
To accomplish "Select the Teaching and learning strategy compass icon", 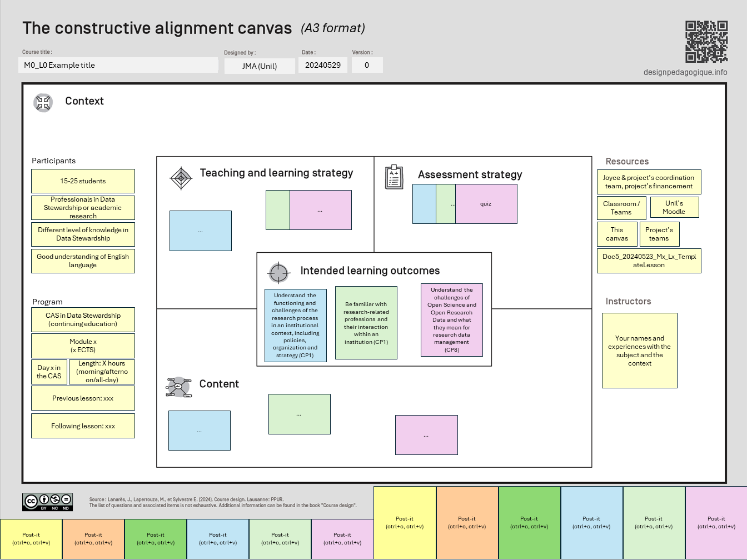I will pyautogui.click(x=181, y=178).
